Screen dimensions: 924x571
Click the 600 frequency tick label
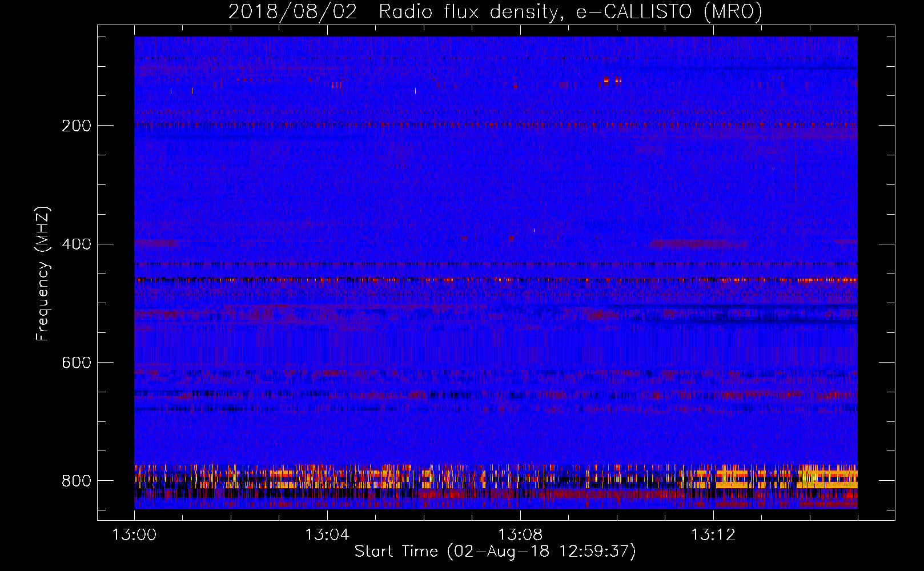tap(77, 363)
